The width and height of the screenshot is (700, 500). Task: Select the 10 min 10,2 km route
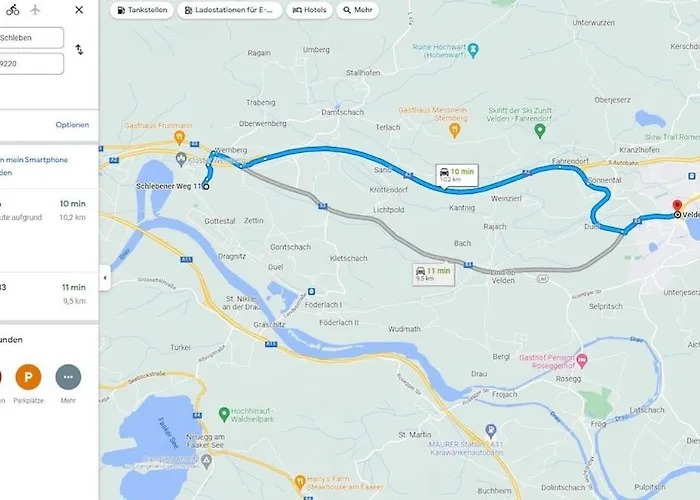(49, 211)
